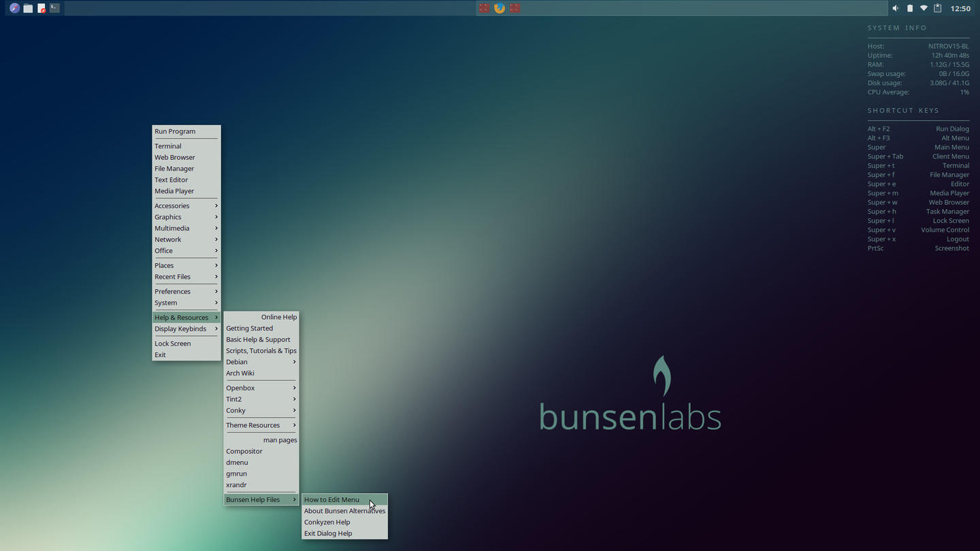Expand the Openbox help submenu
The width and height of the screenshot is (980, 551).
261,388
